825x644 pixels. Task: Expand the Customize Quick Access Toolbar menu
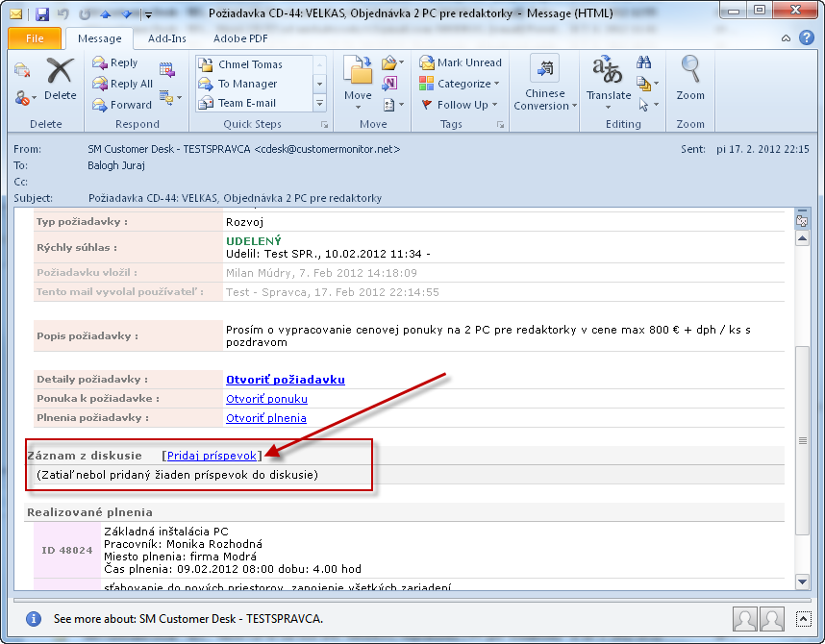pyautogui.click(x=148, y=14)
